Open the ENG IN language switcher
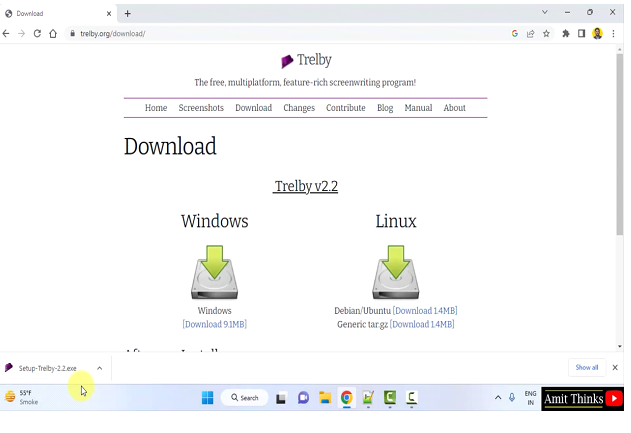The image size is (631, 433). coord(530,398)
